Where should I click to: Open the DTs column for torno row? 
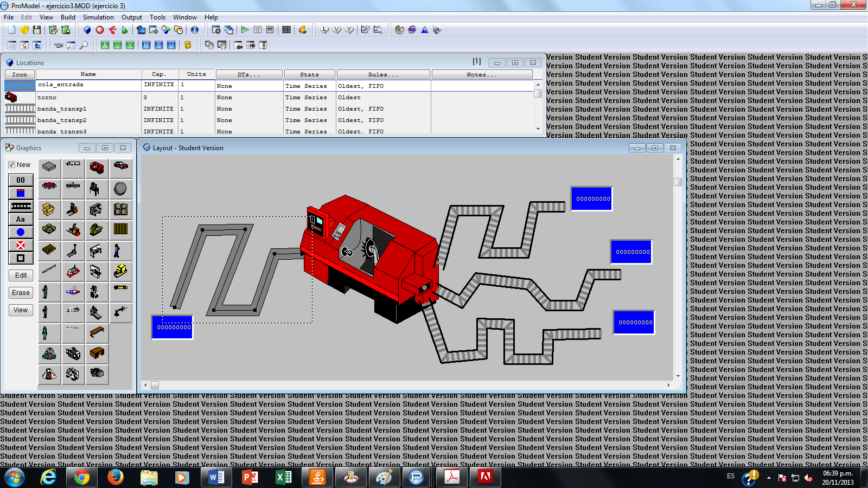click(x=248, y=97)
